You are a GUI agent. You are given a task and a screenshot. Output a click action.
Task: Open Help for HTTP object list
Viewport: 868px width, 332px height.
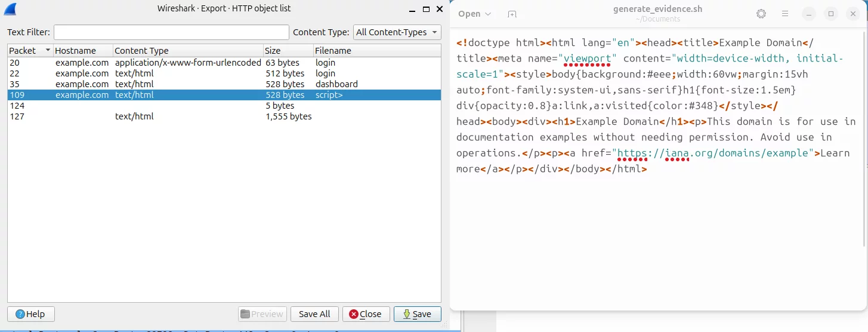pos(30,314)
